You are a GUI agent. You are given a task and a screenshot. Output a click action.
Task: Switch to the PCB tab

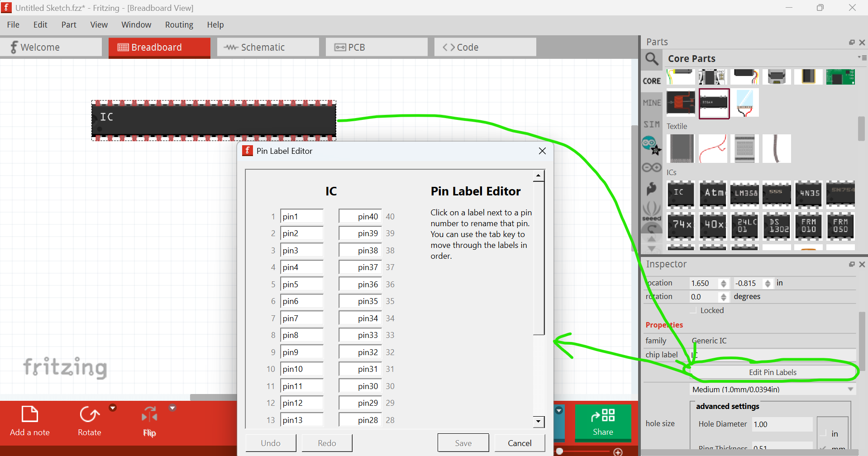point(377,47)
